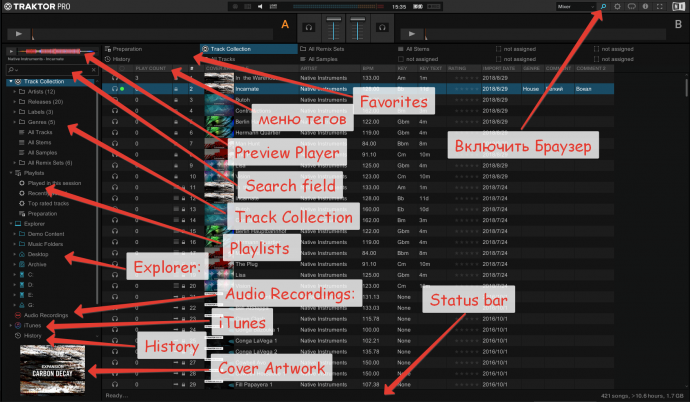The height and width of the screenshot is (402, 690).
Task: Click the Archive icon in the Explorer tree
Action: tap(22, 264)
